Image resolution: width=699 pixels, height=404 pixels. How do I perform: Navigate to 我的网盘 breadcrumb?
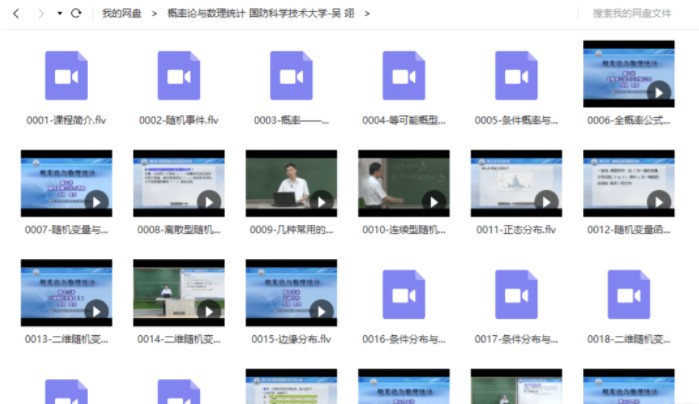pos(122,13)
